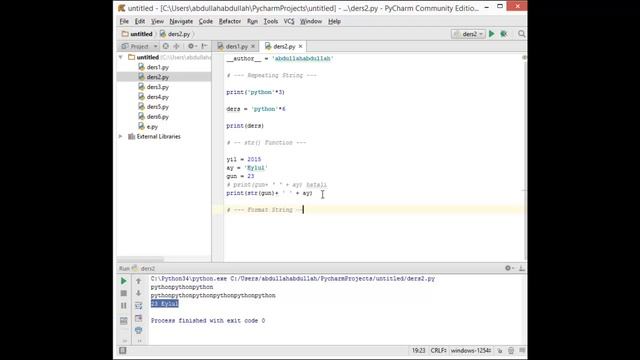Viewport: 640px width, 360px height.
Task: Close the ders2.py editor tab
Action: point(300,47)
